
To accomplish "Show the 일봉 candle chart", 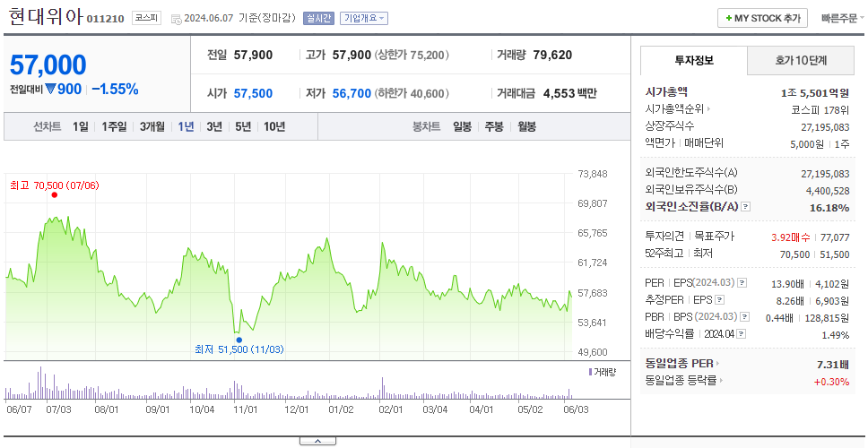I will 462,126.
